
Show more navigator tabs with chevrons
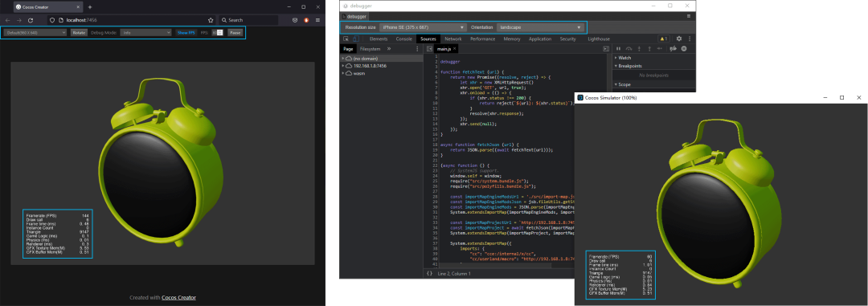[x=389, y=49]
